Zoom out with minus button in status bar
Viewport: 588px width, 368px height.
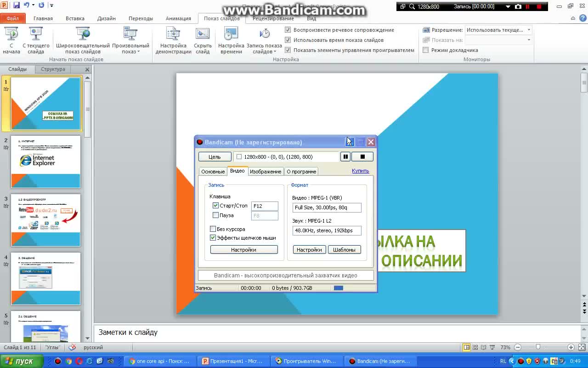[x=518, y=347]
